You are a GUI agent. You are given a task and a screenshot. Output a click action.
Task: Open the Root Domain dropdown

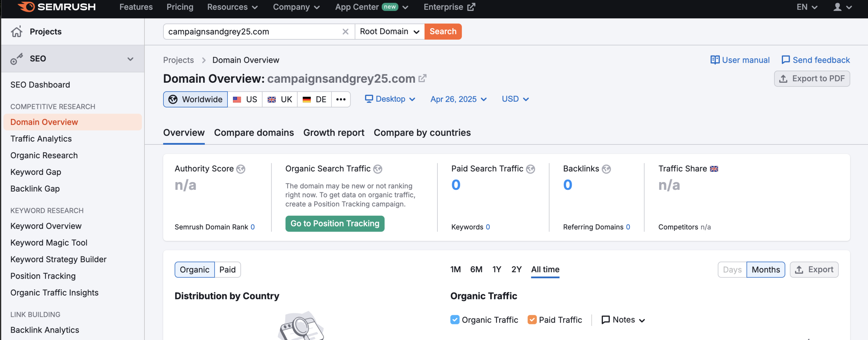(x=389, y=32)
